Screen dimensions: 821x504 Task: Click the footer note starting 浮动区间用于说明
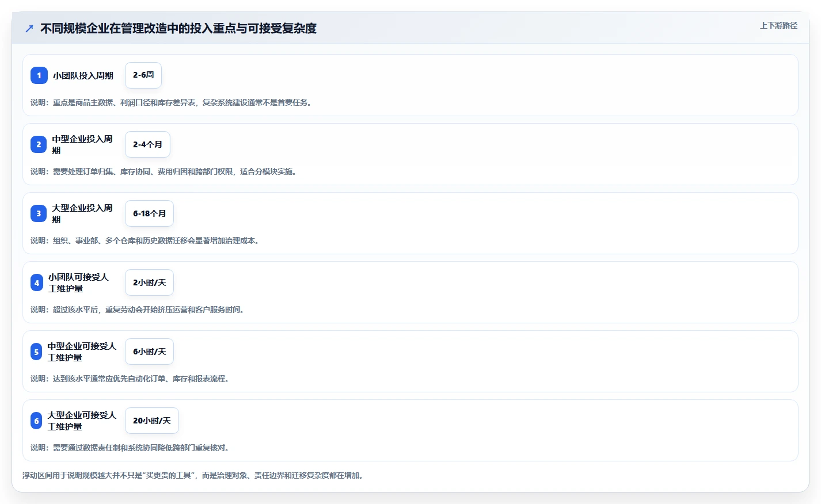pos(193,475)
